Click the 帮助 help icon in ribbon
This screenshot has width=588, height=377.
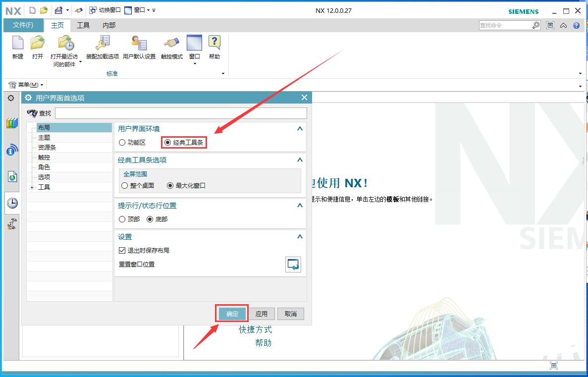point(214,44)
